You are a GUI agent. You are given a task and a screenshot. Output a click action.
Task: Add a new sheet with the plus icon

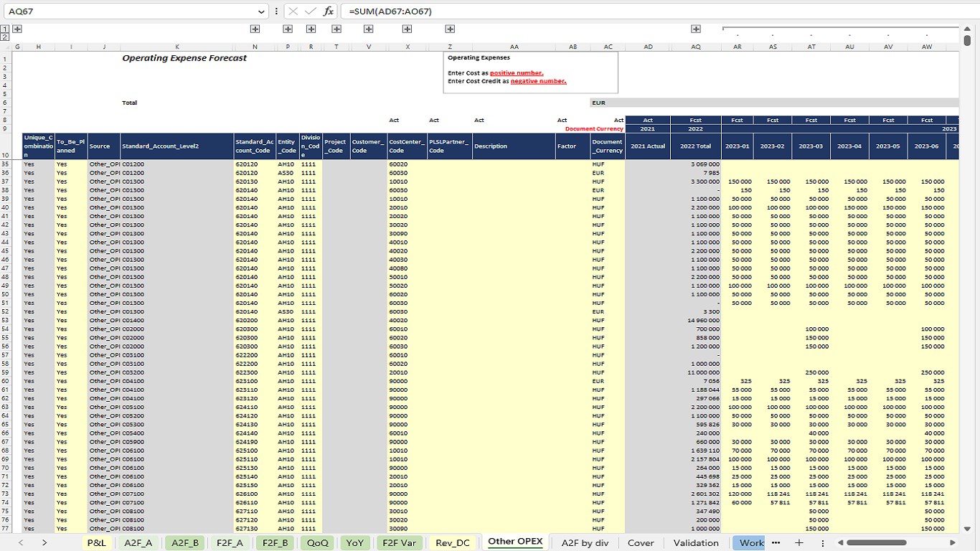click(x=799, y=542)
